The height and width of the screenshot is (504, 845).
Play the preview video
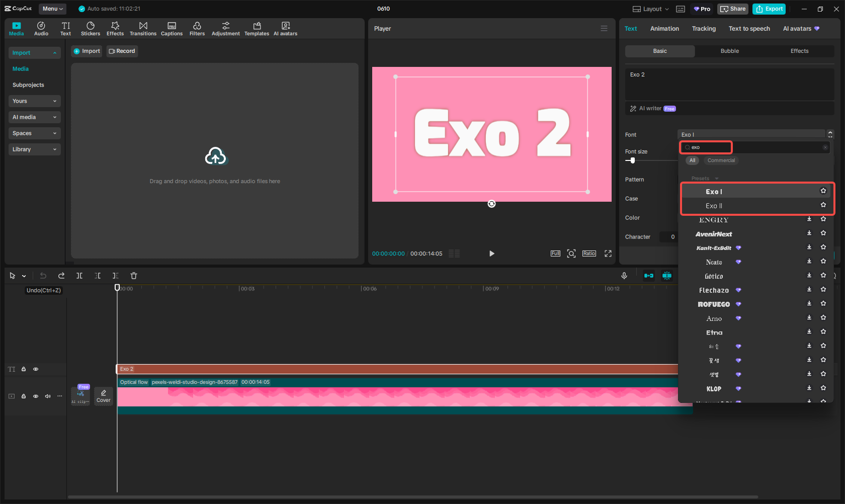[492, 254]
